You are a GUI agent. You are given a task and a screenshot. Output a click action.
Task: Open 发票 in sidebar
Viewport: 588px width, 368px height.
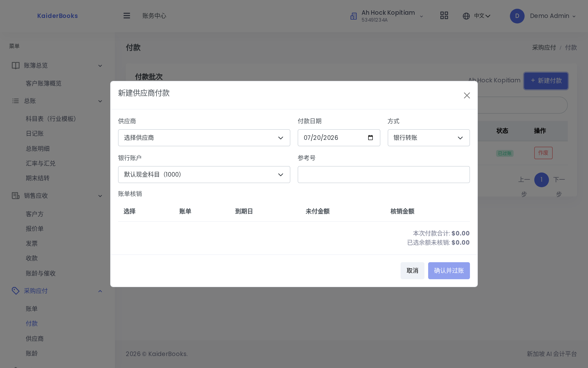click(32, 244)
